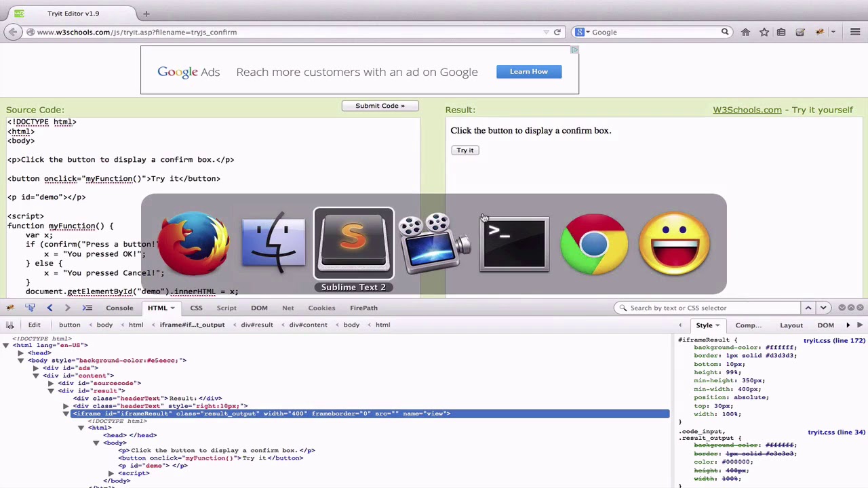Expand the script node in iframe body
868x488 pixels.
click(x=111, y=473)
